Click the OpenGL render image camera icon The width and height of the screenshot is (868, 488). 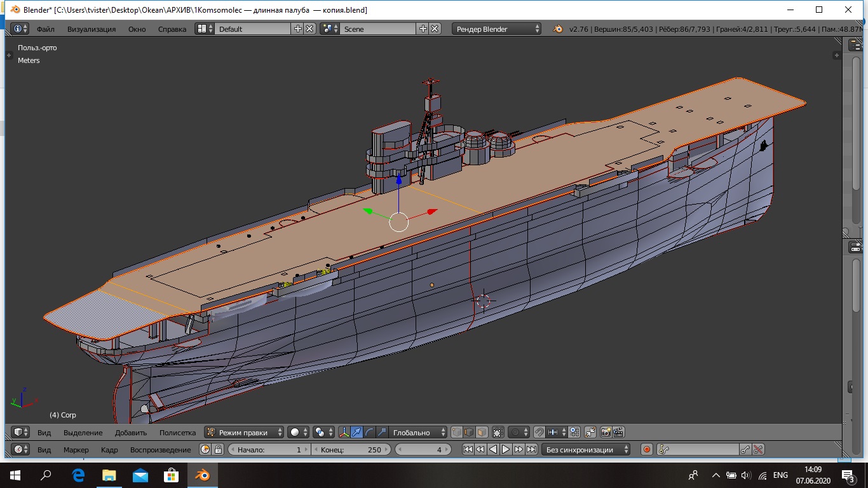coord(606,432)
